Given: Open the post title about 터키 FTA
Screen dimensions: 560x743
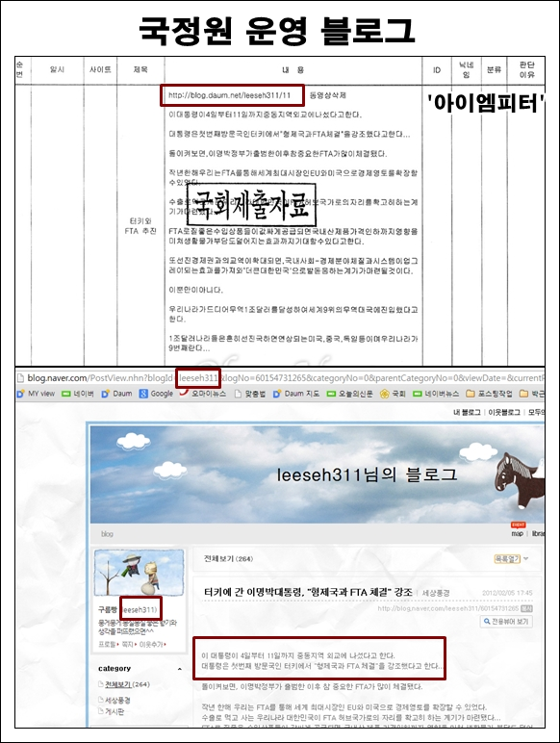Looking at the screenshot, I should pyautogui.click(x=308, y=592).
